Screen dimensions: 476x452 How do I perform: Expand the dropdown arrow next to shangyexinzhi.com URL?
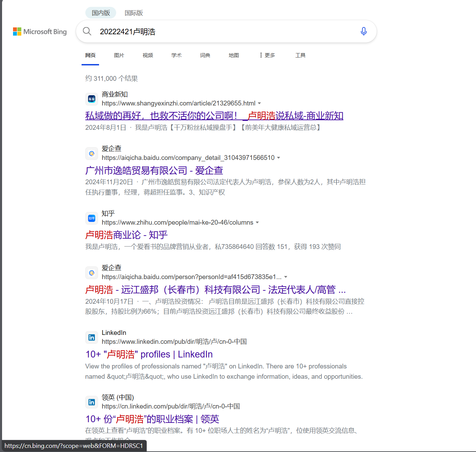[260, 103]
